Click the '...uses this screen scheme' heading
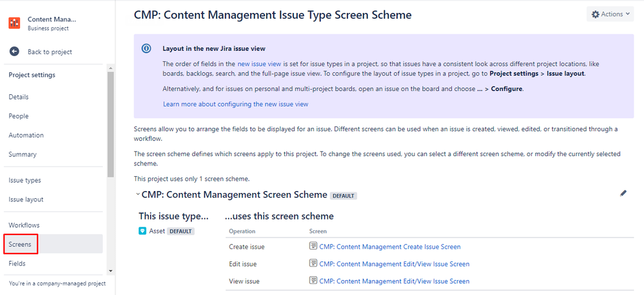This screenshot has height=295, width=644. coord(279,216)
